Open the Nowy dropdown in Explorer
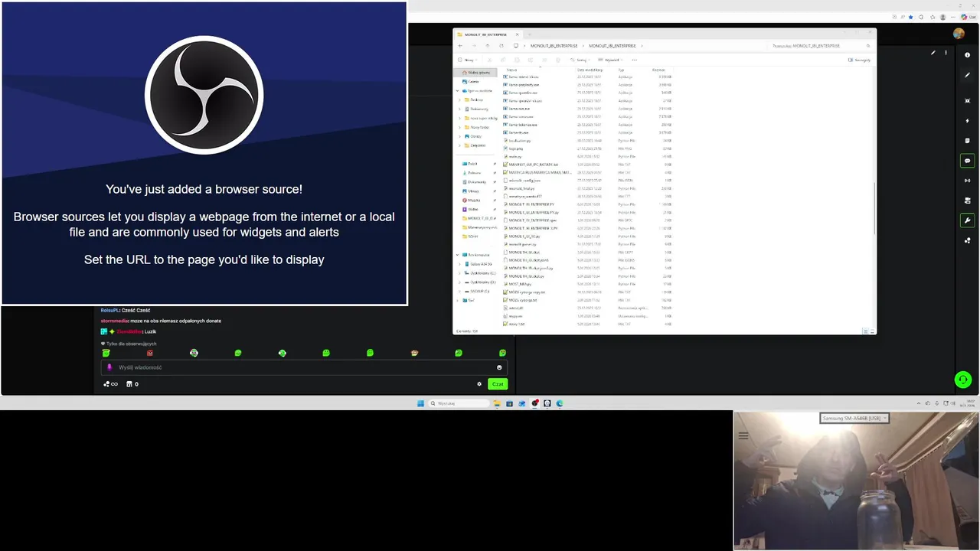Image resolution: width=980 pixels, height=551 pixels. click(x=468, y=60)
